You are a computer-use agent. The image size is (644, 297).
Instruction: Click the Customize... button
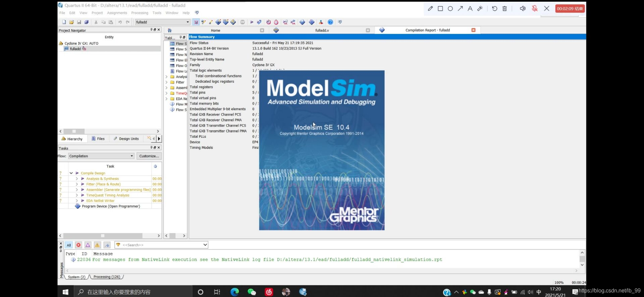149,156
